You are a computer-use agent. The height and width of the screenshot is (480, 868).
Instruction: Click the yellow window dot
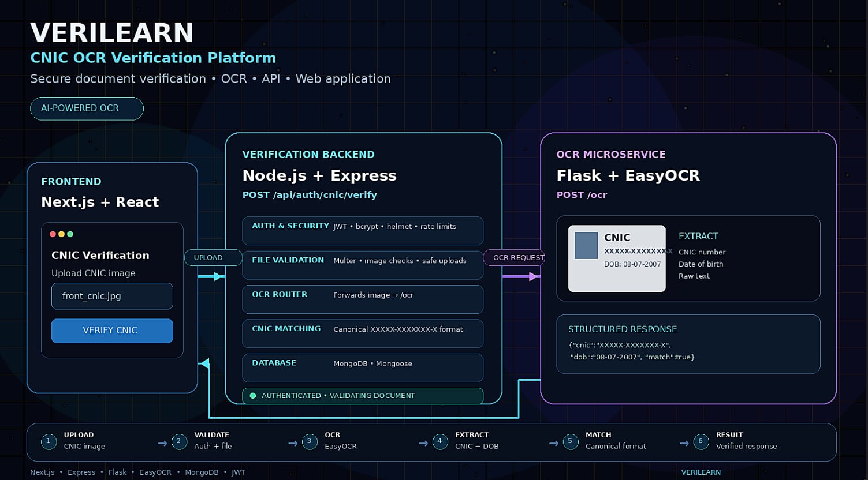[62, 234]
